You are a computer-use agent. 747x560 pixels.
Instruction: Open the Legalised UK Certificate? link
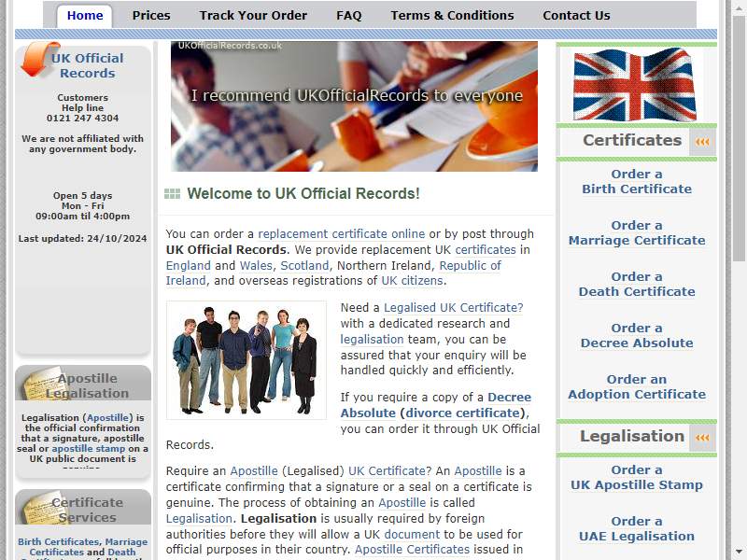[x=454, y=308]
